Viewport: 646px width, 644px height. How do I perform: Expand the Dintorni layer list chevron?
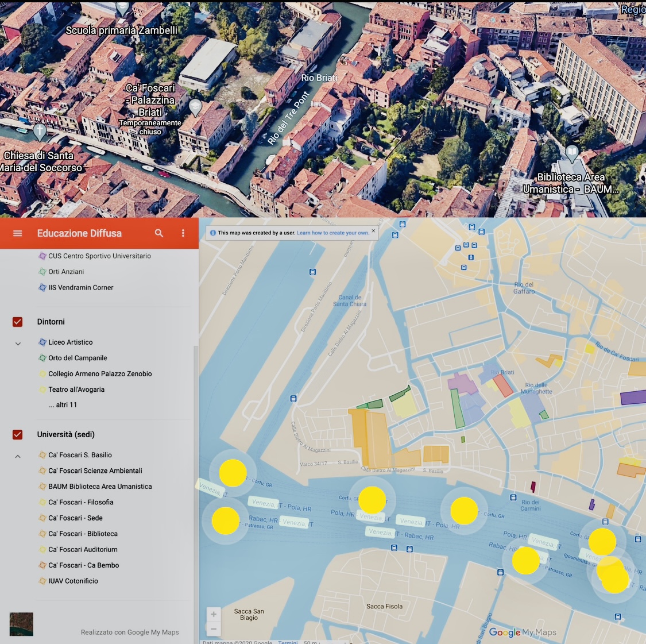(x=18, y=344)
